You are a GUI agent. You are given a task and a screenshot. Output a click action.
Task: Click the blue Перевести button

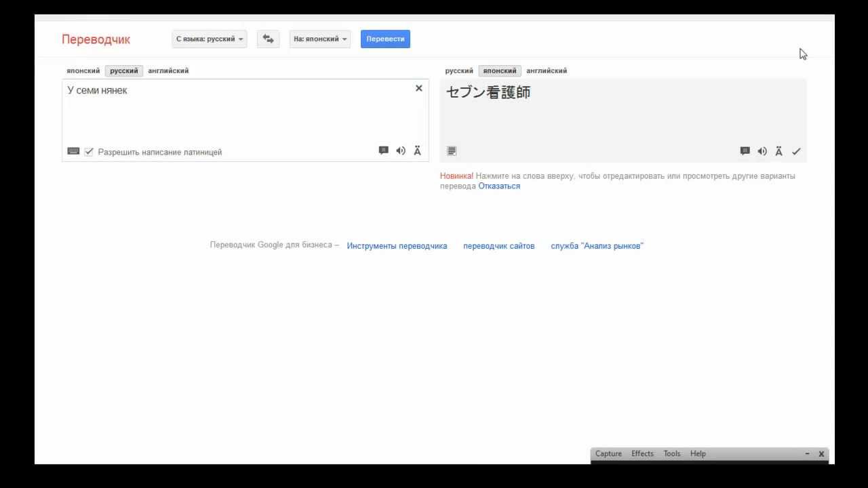(x=385, y=39)
